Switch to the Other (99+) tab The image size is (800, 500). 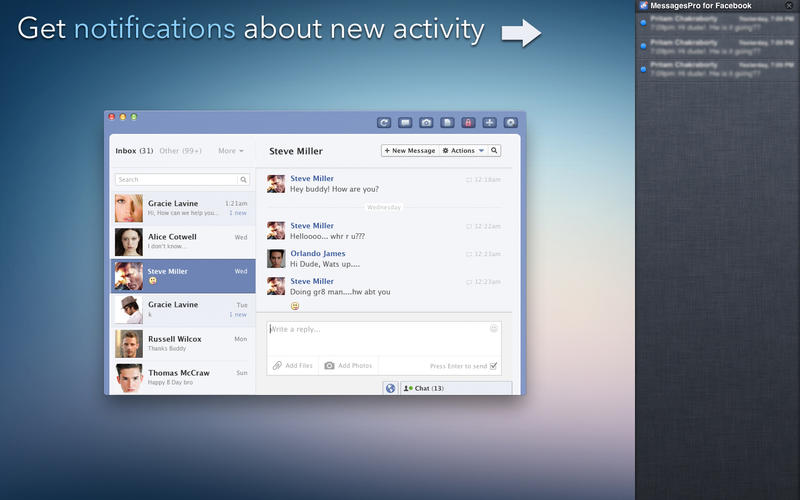(181, 151)
